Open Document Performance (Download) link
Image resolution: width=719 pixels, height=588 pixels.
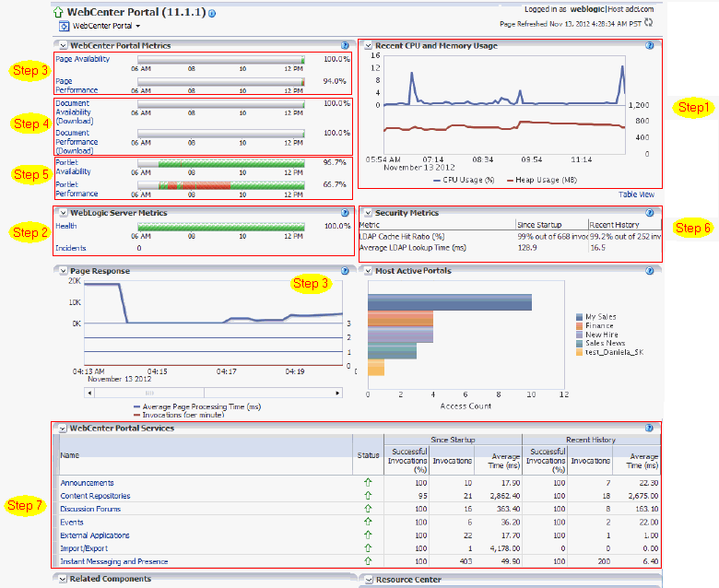[77, 142]
